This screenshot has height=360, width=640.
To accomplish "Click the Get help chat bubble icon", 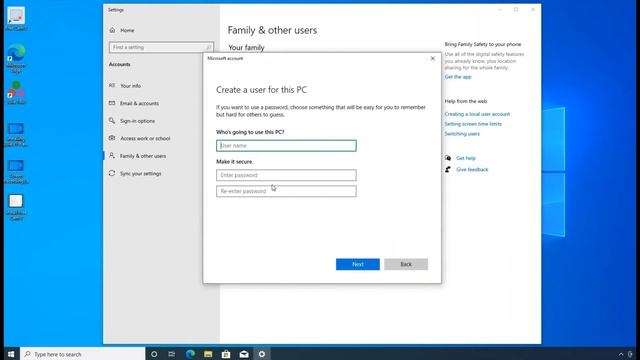I will click(x=448, y=158).
